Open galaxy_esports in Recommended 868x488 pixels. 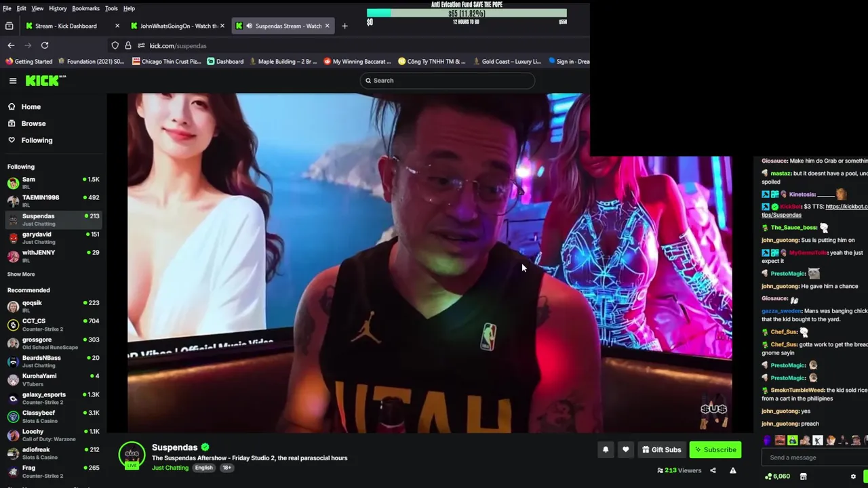[53, 398]
